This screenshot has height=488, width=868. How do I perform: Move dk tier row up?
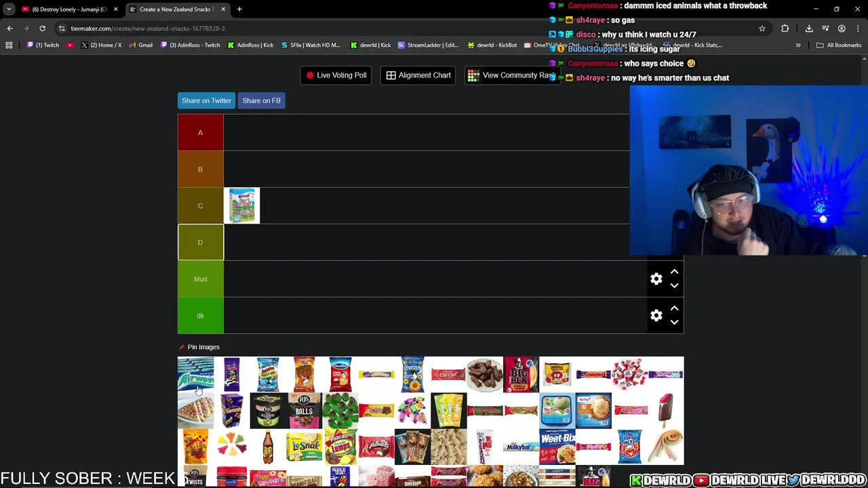pyautogui.click(x=674, y=308)
